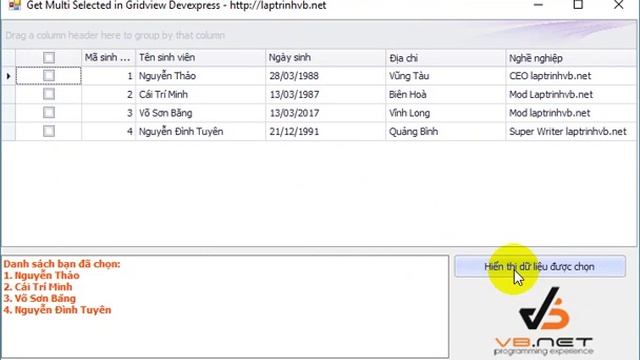Sort by the Mã sinh column header

(x=109, y=58)
